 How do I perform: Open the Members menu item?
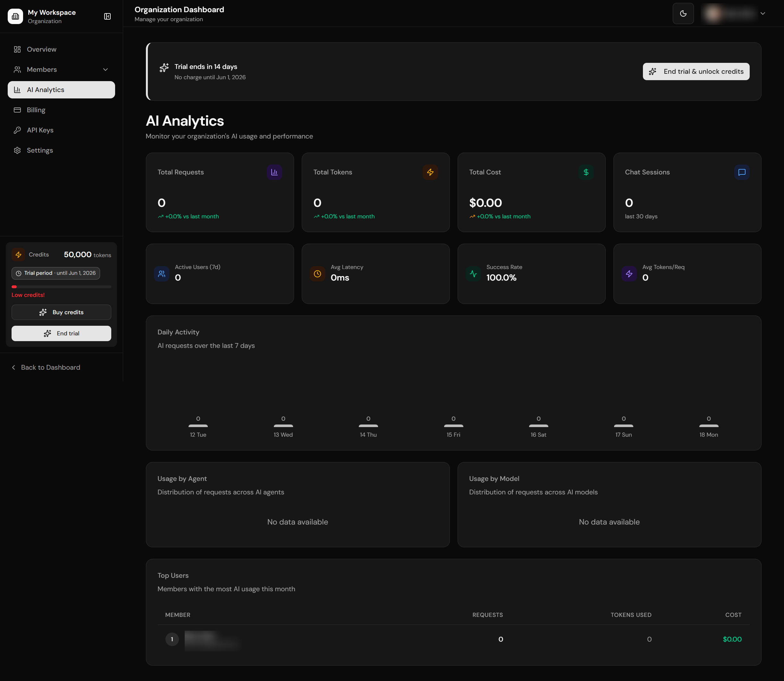[x=61, y=70]
